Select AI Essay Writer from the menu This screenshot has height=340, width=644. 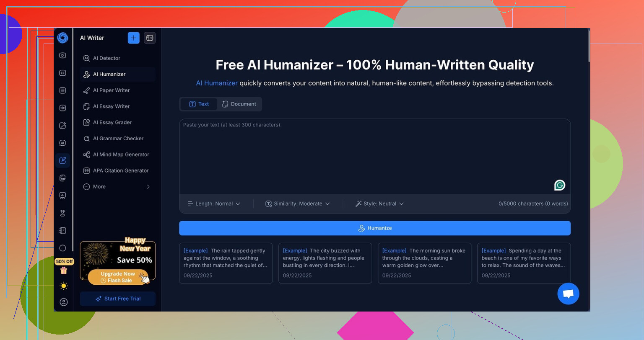click(x=111, y=106)
